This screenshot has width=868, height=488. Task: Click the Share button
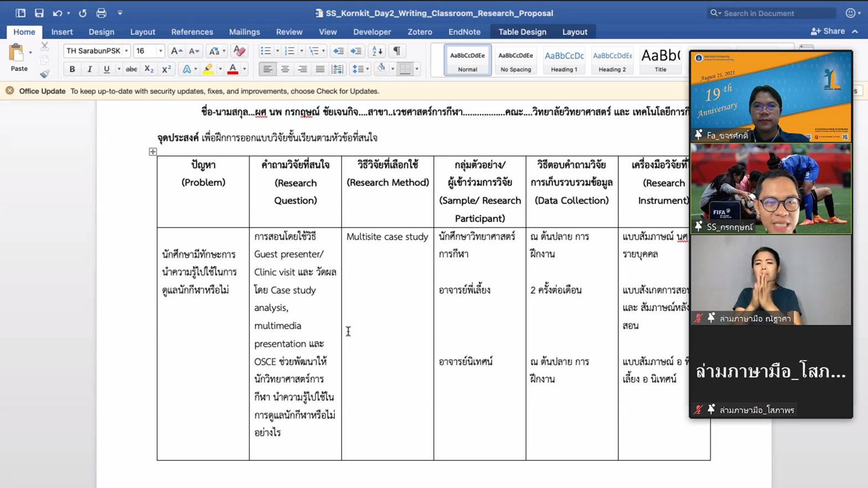coord(828,32)
